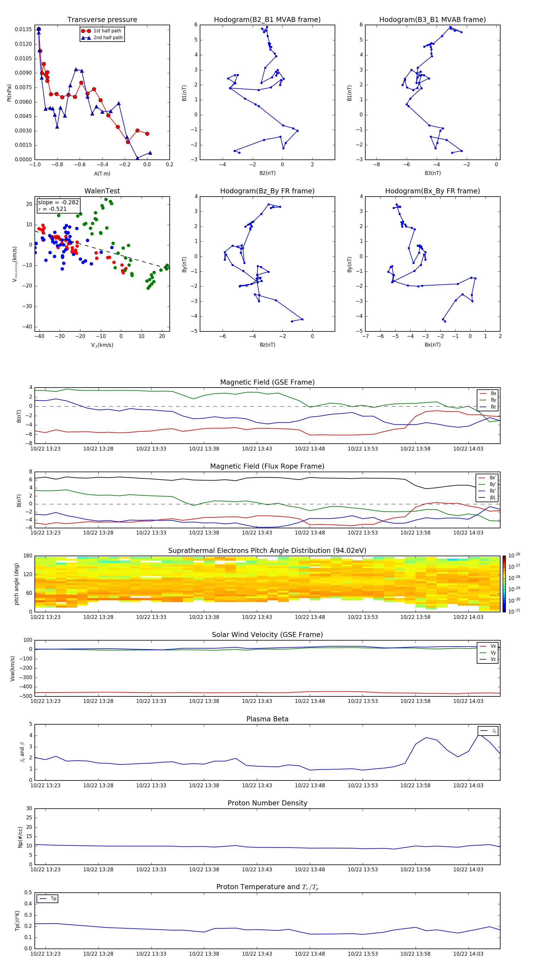
Task: Click the "Magnetic Field (Flux Rope Frame)" title
Action: coord(267,467)
